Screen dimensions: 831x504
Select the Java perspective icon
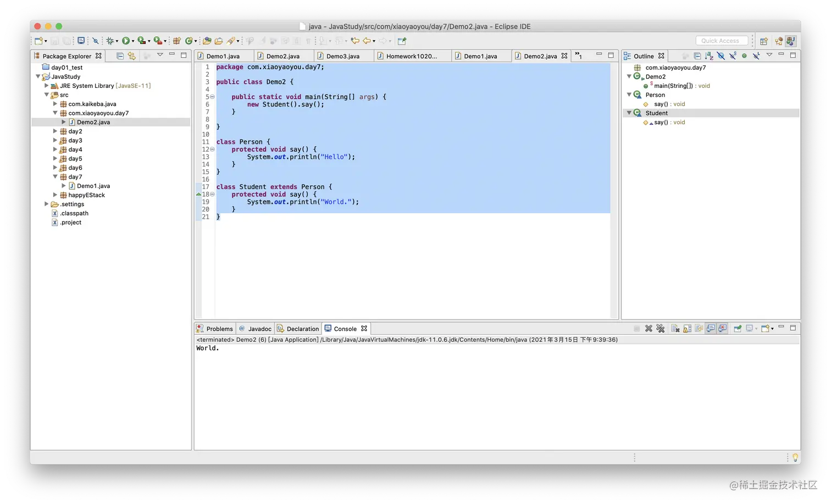pyautogui.click(x=791, y=41)
